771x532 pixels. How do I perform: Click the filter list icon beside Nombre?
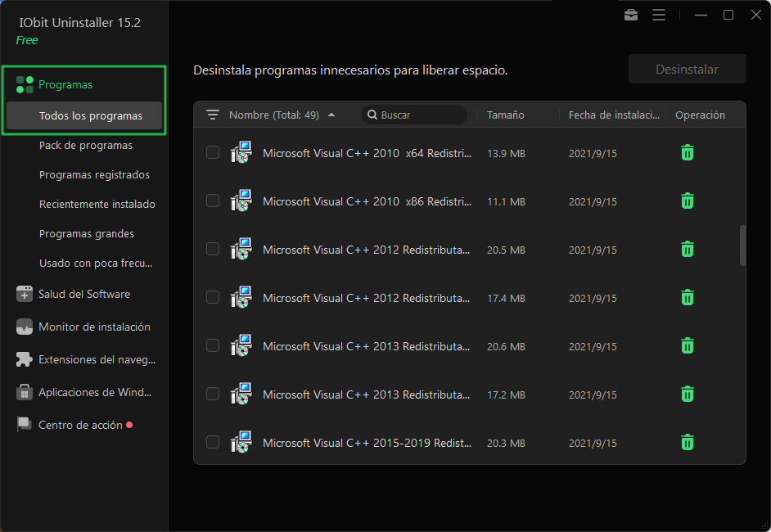[213, 115]
